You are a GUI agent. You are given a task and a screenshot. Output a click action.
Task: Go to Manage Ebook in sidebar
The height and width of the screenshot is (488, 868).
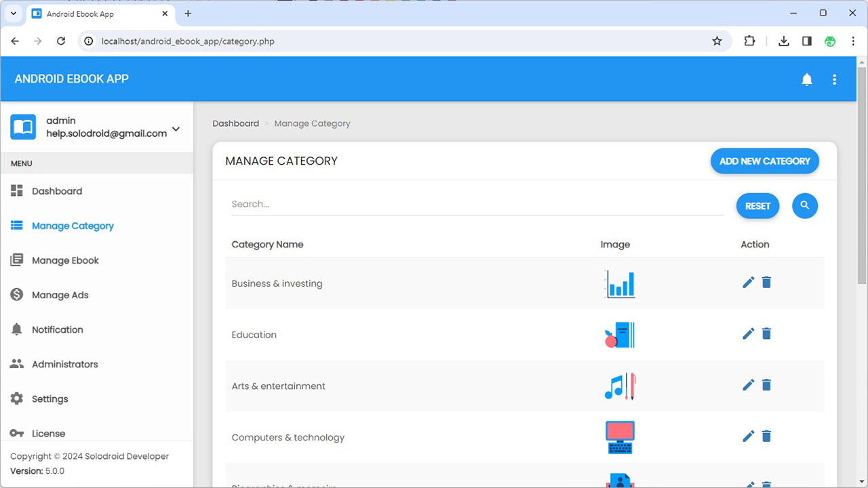coord(65,260)
